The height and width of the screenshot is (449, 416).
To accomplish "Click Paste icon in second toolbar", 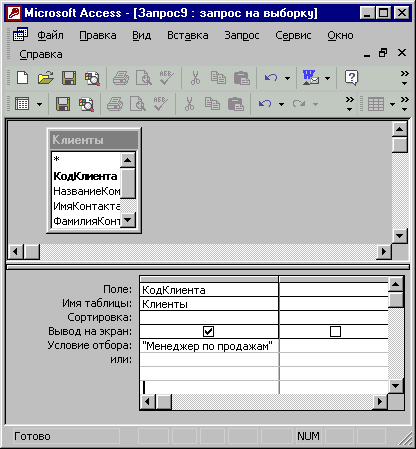I will click(x=236, y=104).
